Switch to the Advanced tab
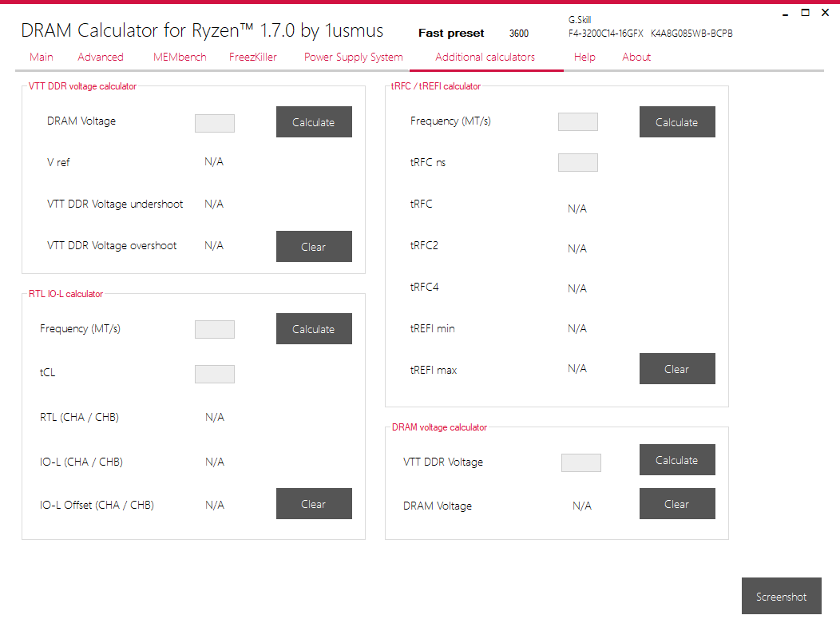The height and width of the screenshot is (631, 840). [x=100, y=57]
